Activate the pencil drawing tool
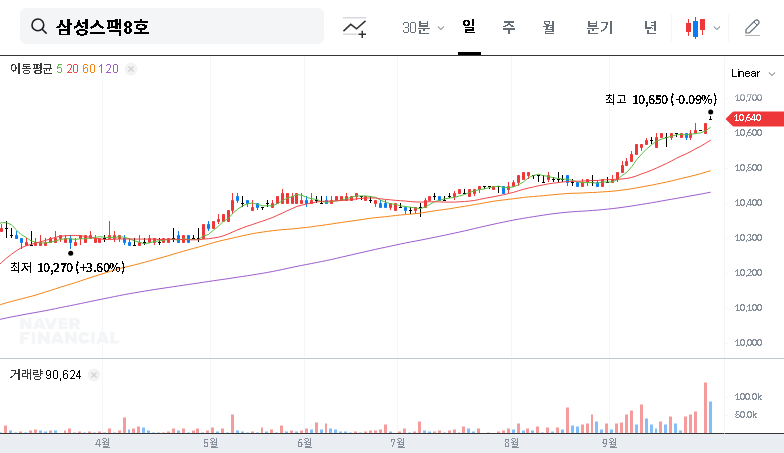The height and width of the screenshot is (453, 784). [752, 28]
